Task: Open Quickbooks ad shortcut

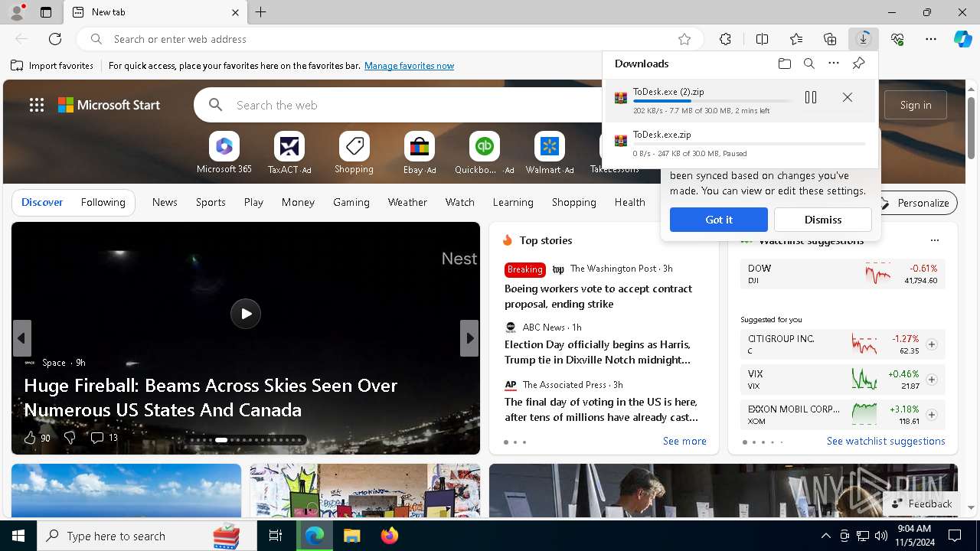Action: 485,153
